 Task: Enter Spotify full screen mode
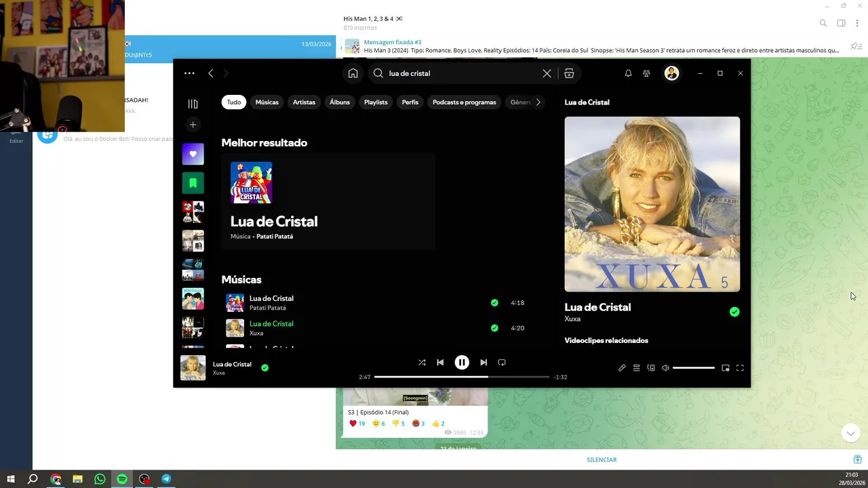tap(740, 368)
